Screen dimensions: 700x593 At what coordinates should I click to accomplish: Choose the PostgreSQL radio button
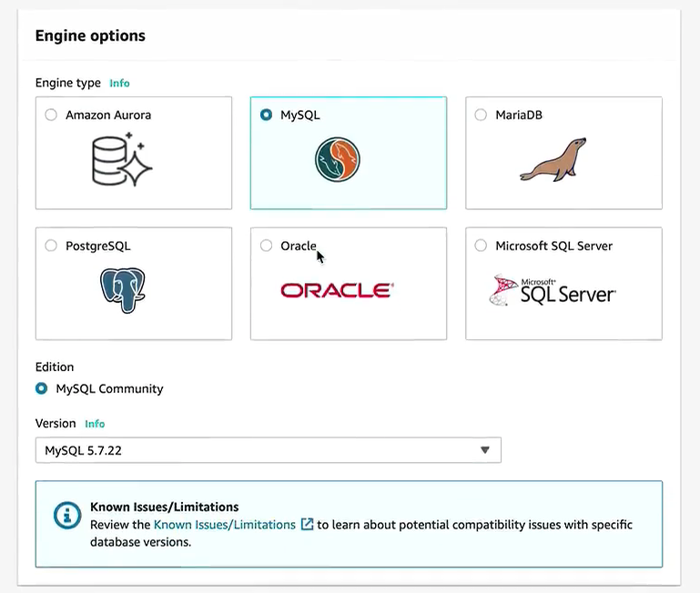(51, 246)
